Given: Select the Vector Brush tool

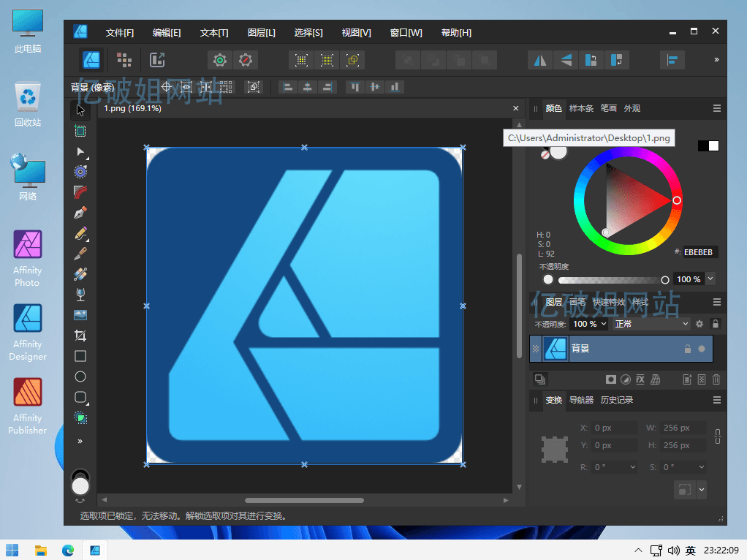Looking at the screenshot, I should click(x=80, y=254).
